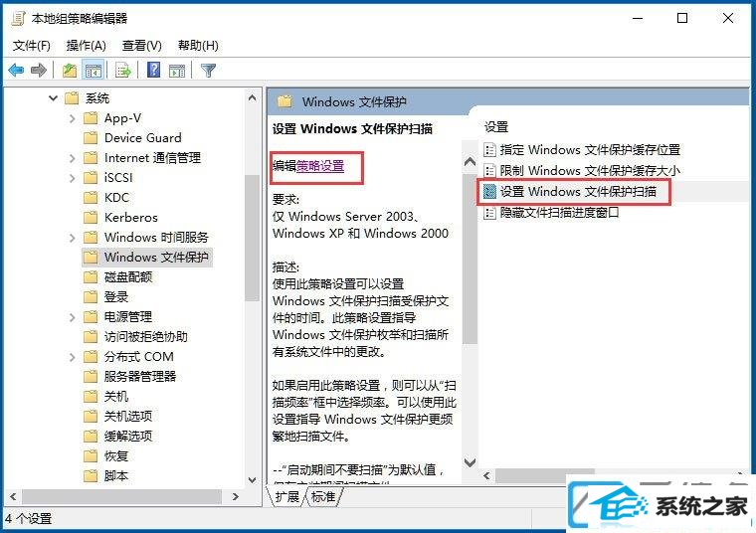
Task: Expand the Internet 通信管理 node
Action: 73,158
